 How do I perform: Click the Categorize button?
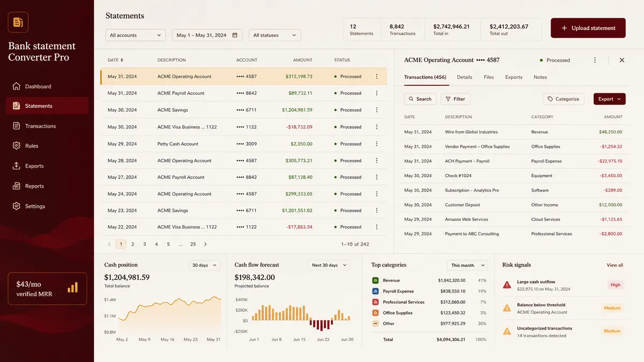(563, 99)
